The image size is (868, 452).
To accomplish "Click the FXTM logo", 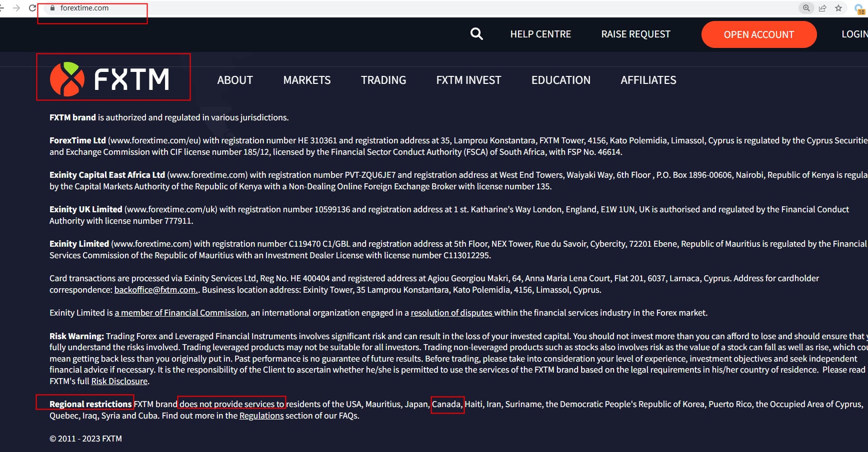I will click(x=110, y=79).
